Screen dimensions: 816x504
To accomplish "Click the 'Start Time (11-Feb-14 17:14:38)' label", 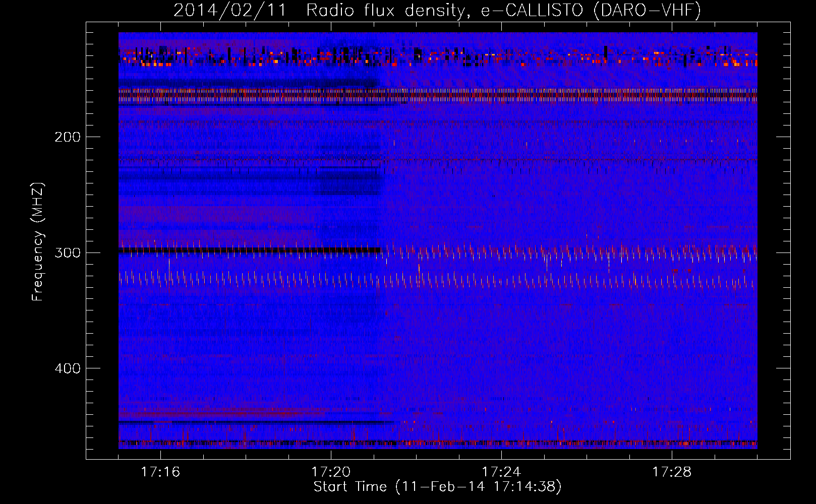I will [437, 487].
